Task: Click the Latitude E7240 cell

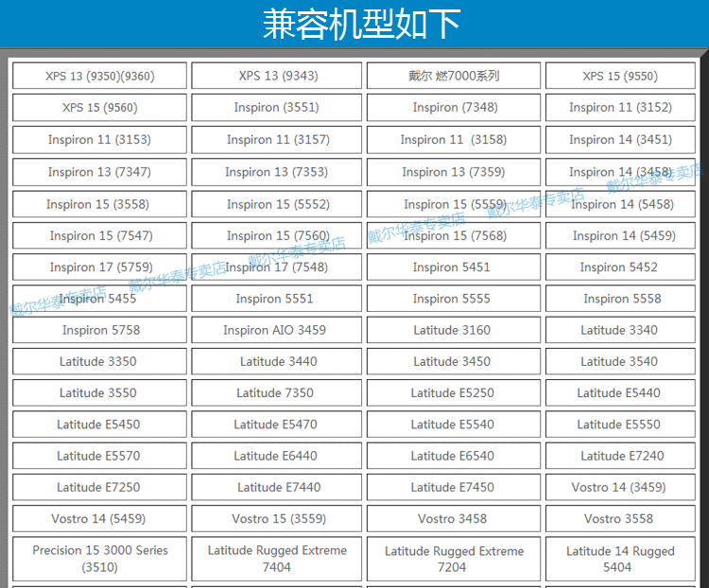Action: click(620, 456)
